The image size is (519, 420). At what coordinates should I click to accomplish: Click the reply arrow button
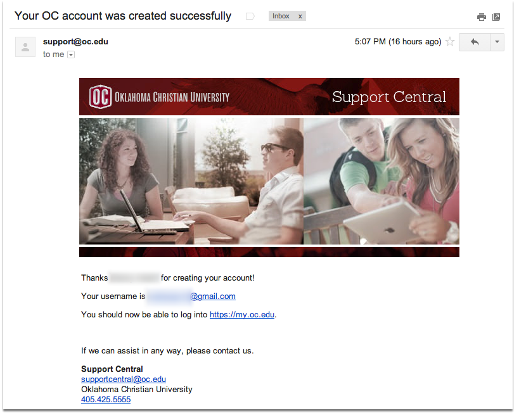click(474, 42)
